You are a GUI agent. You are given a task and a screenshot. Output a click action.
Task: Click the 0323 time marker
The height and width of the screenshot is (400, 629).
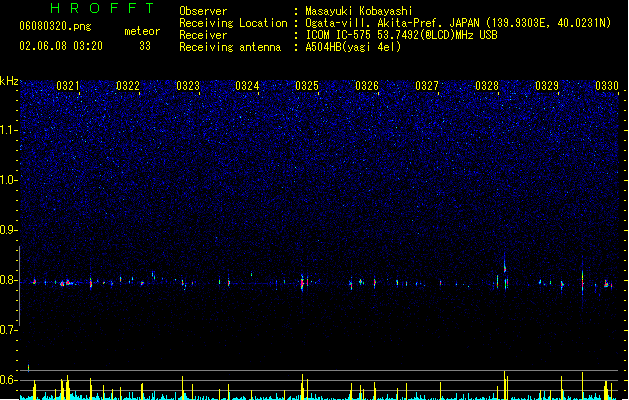click(x=188, y=85)
